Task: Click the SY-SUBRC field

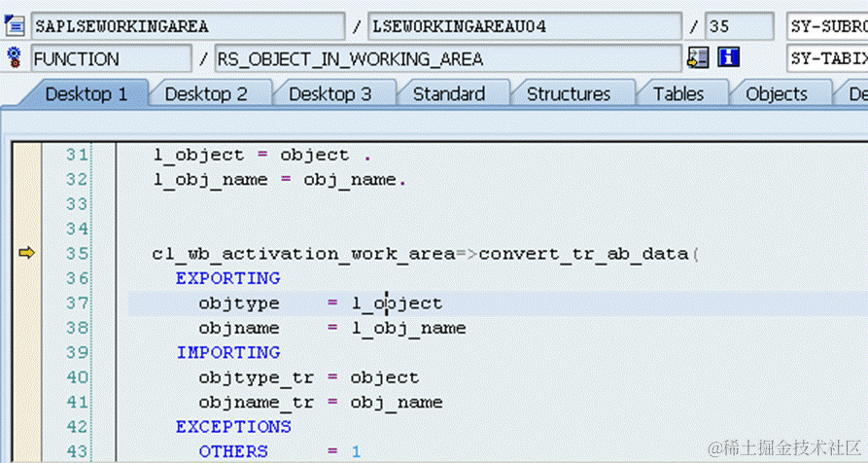Action: click(827, 26)
